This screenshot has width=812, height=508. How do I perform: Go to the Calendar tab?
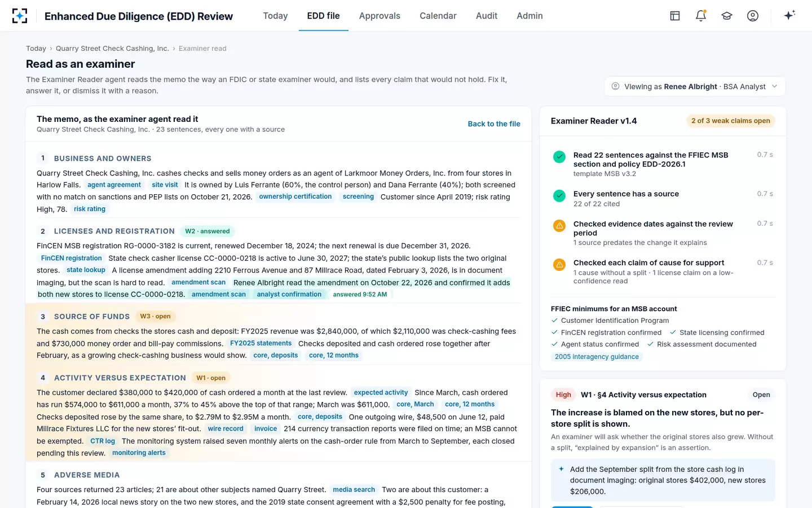click(438, 16)
